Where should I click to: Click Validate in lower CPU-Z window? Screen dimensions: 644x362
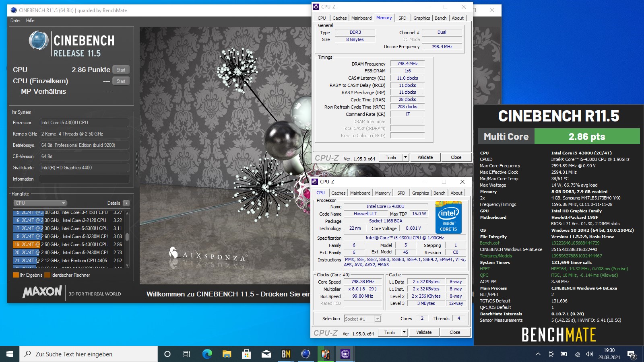click(424, 333)
